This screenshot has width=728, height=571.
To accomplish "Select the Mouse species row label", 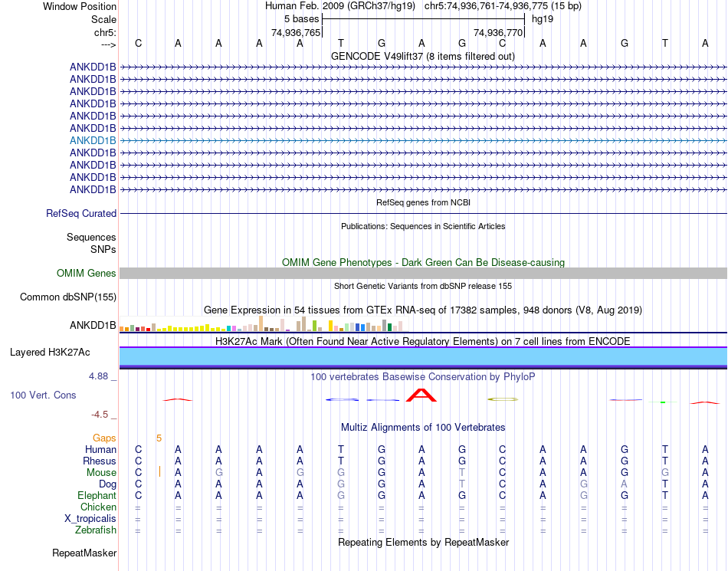I will pos(101,473).
